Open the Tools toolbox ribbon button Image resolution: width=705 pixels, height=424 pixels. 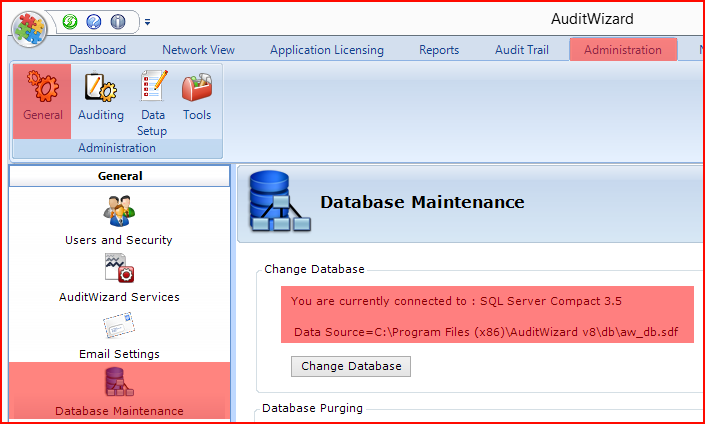tap(197, 97)
